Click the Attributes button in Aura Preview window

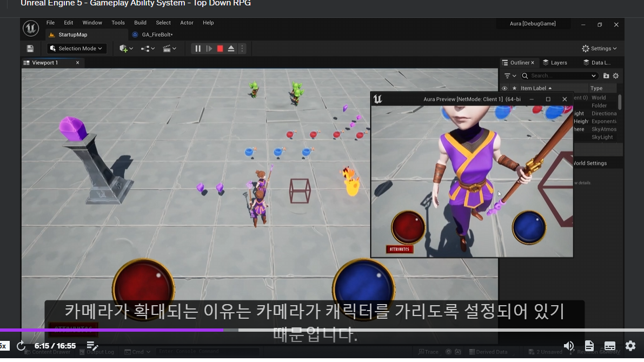tap(400, 249)
